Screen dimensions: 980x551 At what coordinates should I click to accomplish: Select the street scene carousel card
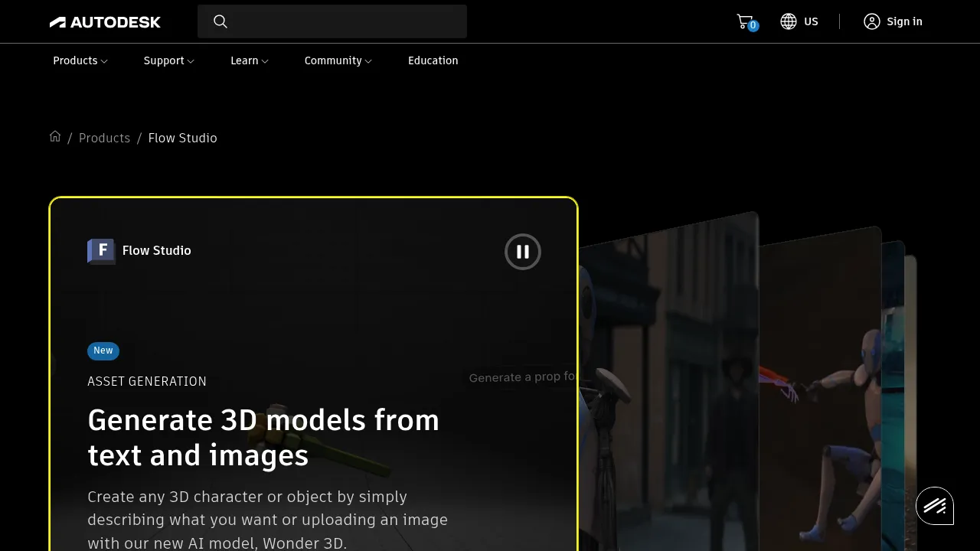(x=668, y=383)
